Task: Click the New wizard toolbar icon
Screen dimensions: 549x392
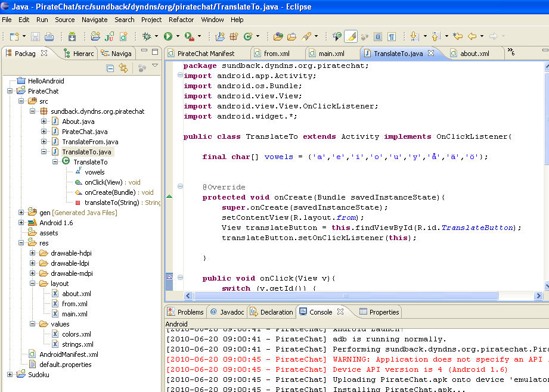Action: click(14, 36)
